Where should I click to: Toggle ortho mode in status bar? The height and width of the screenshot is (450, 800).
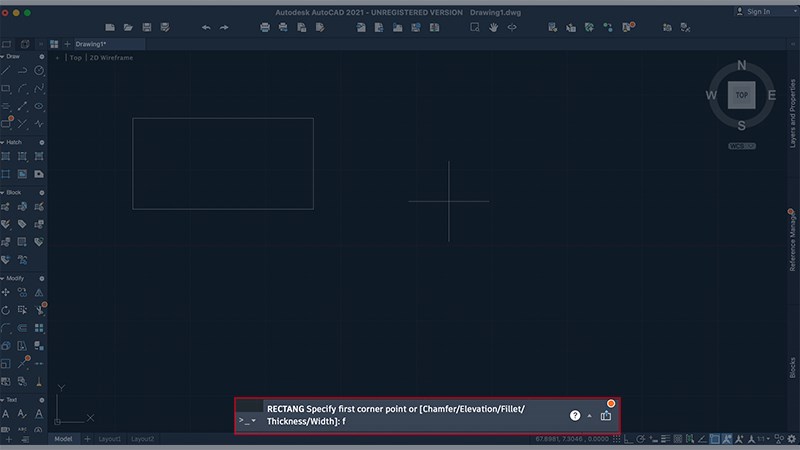(629, 439)
